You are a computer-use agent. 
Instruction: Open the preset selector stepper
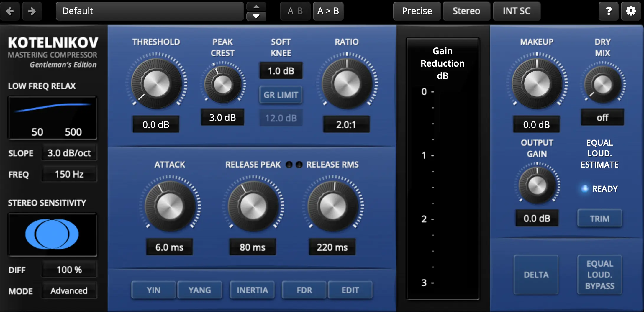pos(256,11)
